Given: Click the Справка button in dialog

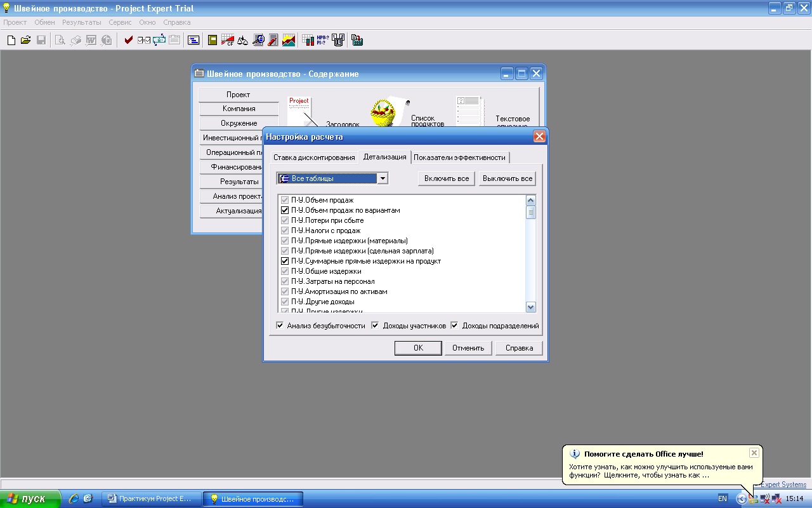Looking at the screenshot, I should (x=519, y=348).
